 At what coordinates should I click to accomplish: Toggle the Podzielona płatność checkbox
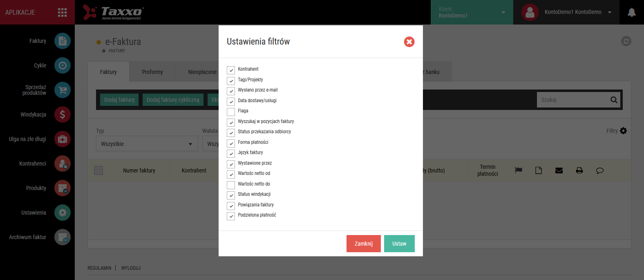231,216
